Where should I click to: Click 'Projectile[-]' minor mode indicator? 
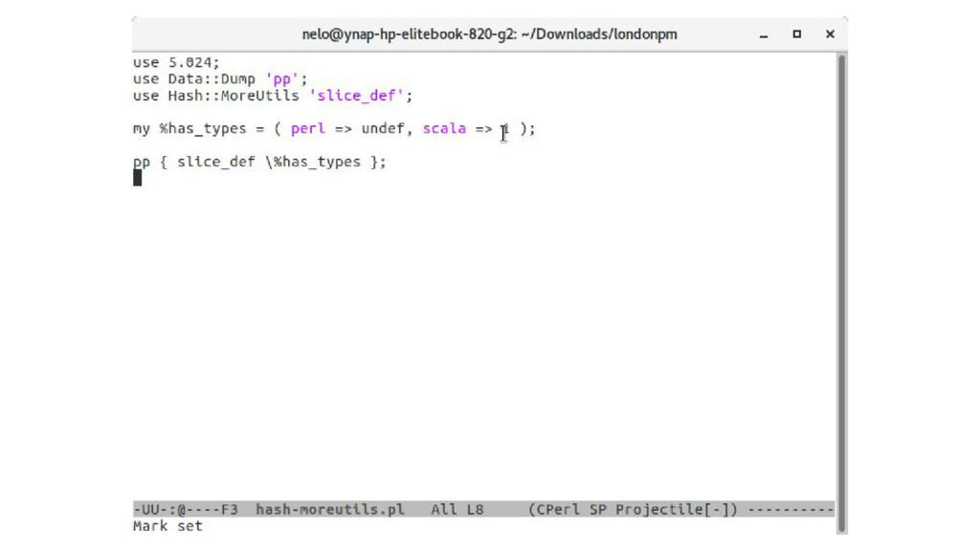coord(672,509)
